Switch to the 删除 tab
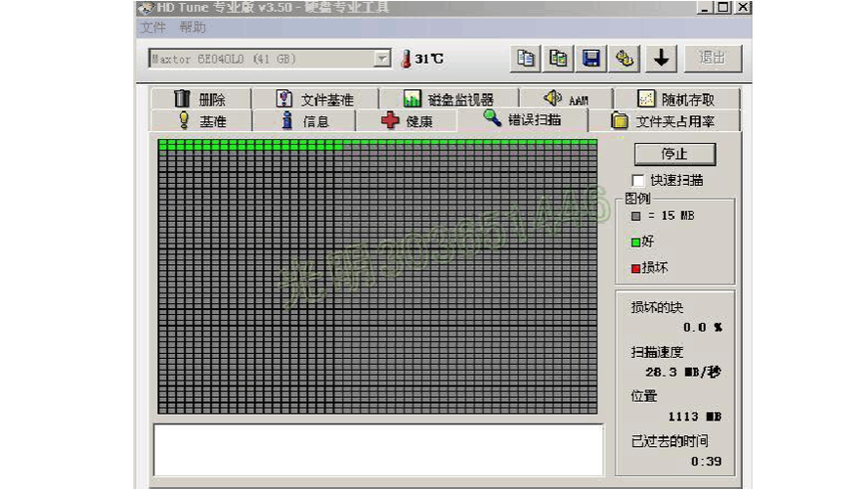The image size is (868, 489). tap(199, 99)
